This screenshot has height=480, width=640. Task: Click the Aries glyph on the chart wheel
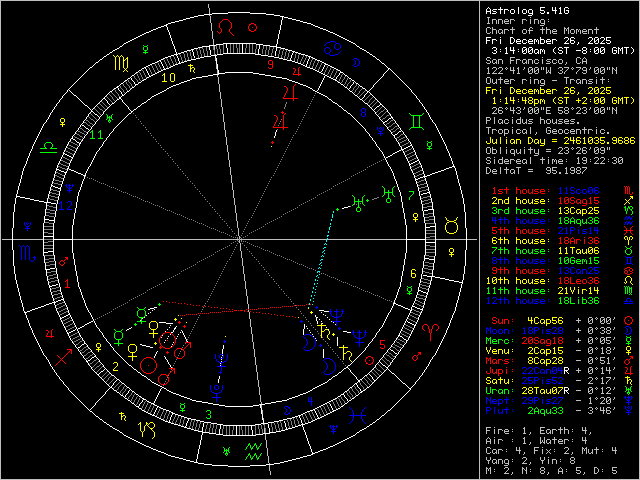431,328
